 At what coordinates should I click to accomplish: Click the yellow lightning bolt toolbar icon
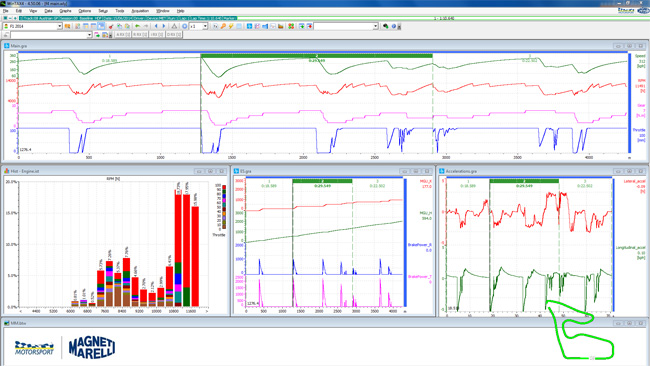coord(231,26)
